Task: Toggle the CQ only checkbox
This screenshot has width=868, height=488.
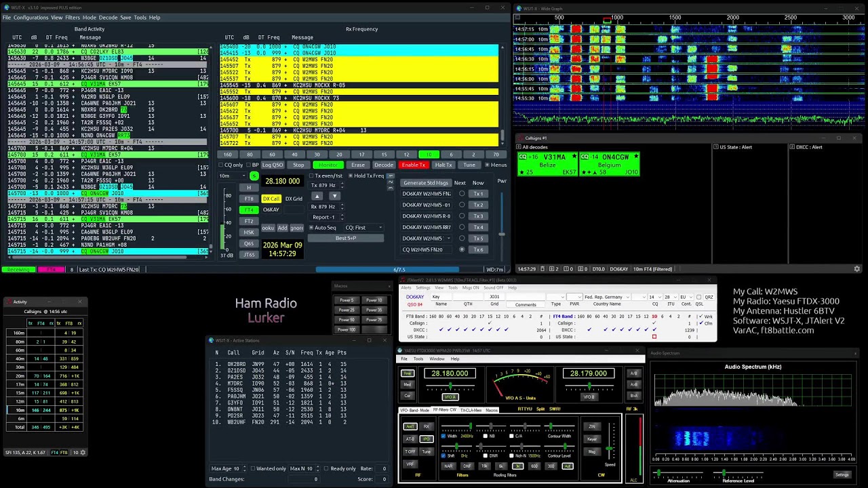Action: click(231, 165)
